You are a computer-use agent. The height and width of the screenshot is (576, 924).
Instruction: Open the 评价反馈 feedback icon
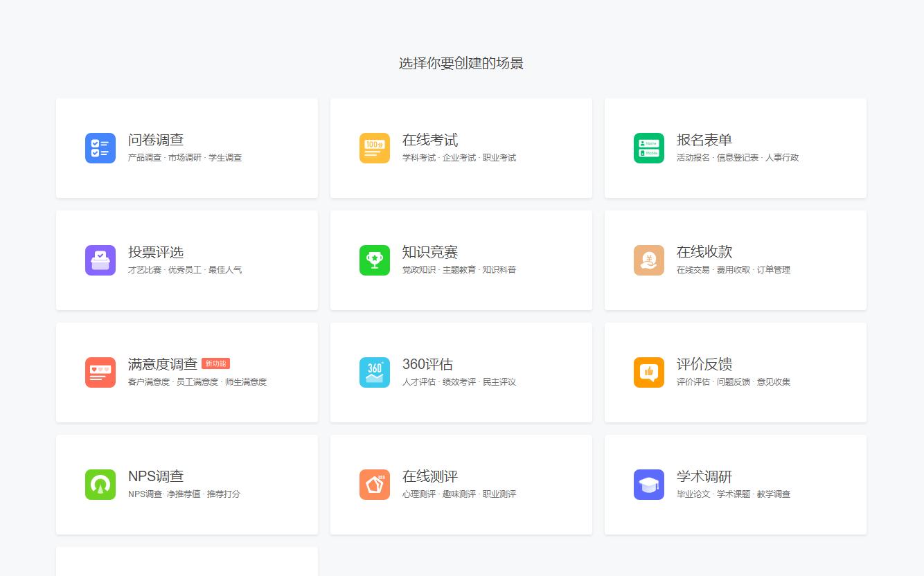(x=648, y=372)
